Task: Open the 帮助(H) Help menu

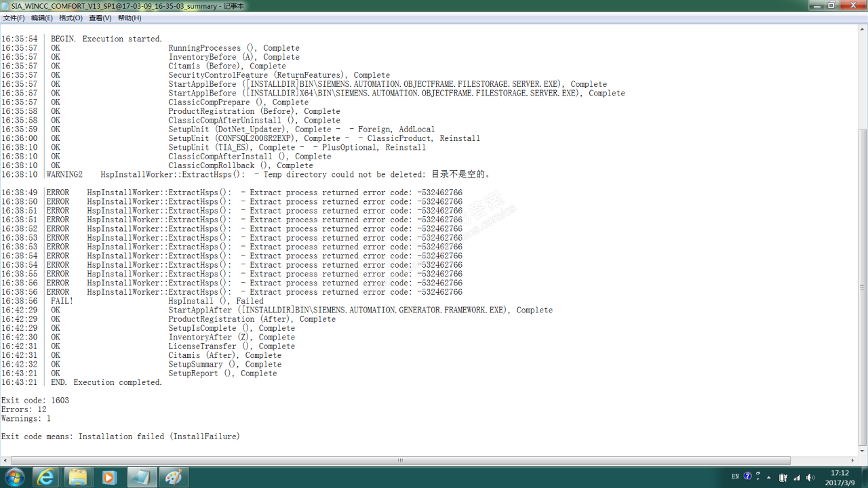Action: click(x=130, y=18)
